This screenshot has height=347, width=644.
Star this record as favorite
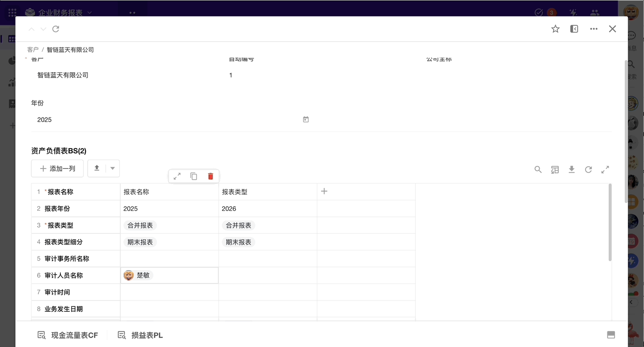555,29
